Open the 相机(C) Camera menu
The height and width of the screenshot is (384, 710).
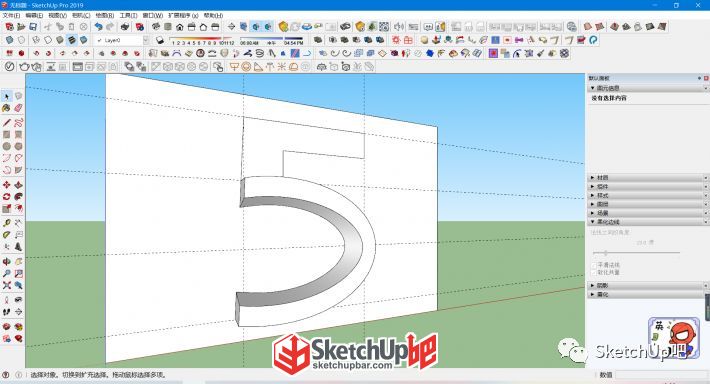click(x=81, y=15)
